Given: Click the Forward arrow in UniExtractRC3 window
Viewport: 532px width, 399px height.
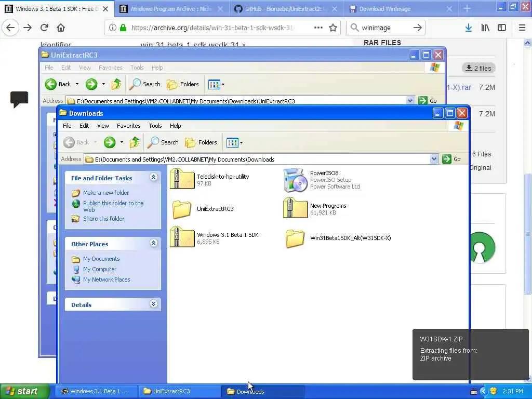Looking at the screenshot, I should (91, 84).
